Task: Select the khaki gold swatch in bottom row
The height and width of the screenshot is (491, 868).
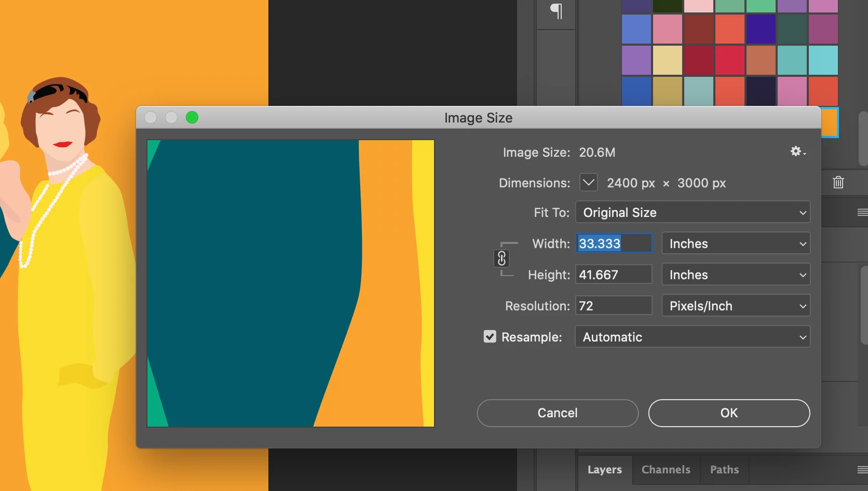Action: tap(668, 91)
